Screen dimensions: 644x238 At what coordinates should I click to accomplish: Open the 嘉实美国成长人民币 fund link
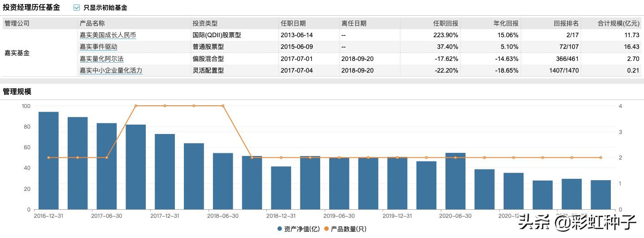tap(108, 35)
